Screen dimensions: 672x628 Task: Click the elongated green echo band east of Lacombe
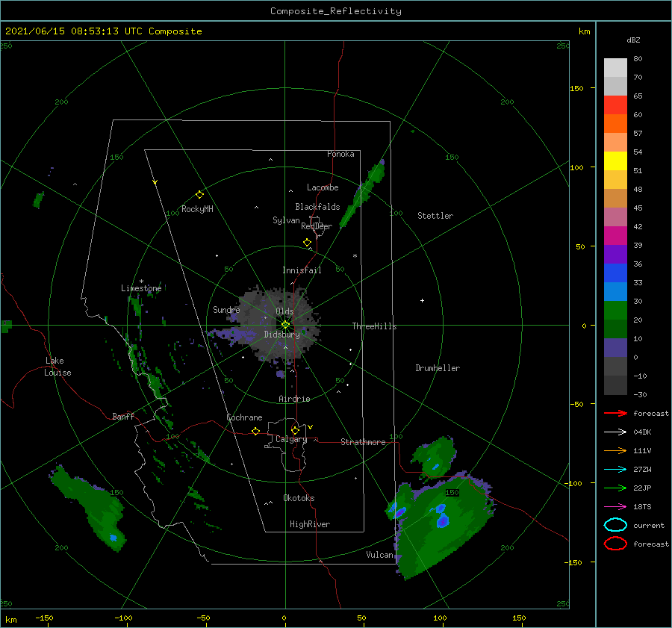(x=363, y=193)
